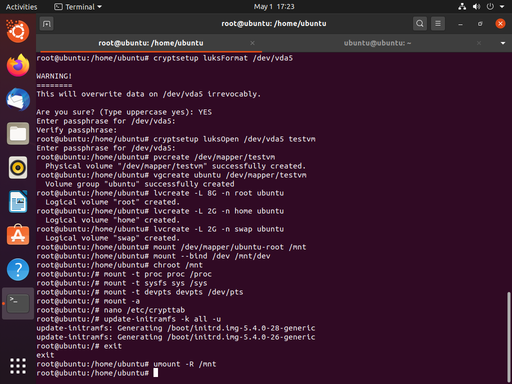512x384 pixels.
Task: Open terminal search
Action: pyautogui.click(x=420, y=24)
